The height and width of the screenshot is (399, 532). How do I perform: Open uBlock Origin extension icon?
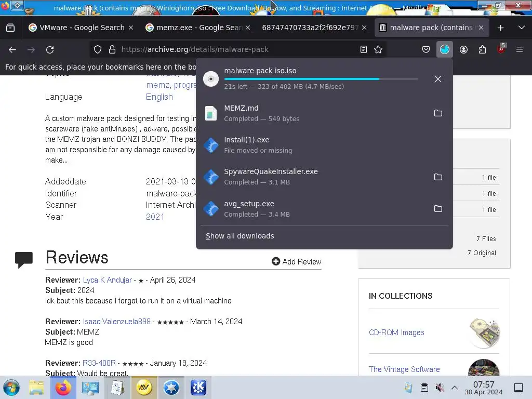point(501,49)
